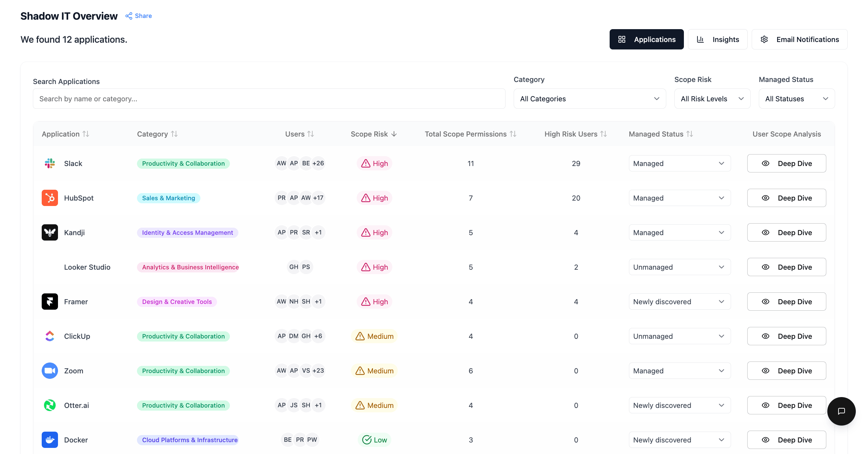Click the Otter.ai app logo
This screenshot has height=454, width=868.
coord(50,405)
